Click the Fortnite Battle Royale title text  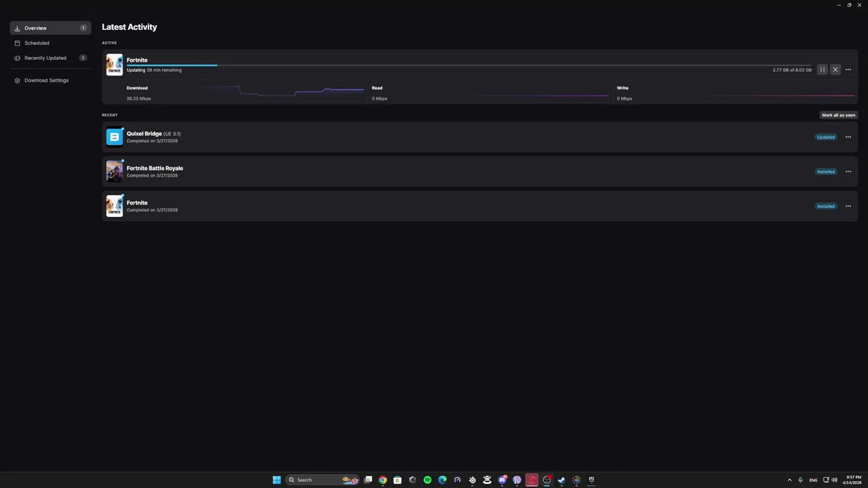pyautogui.click(x=155, y=168)
